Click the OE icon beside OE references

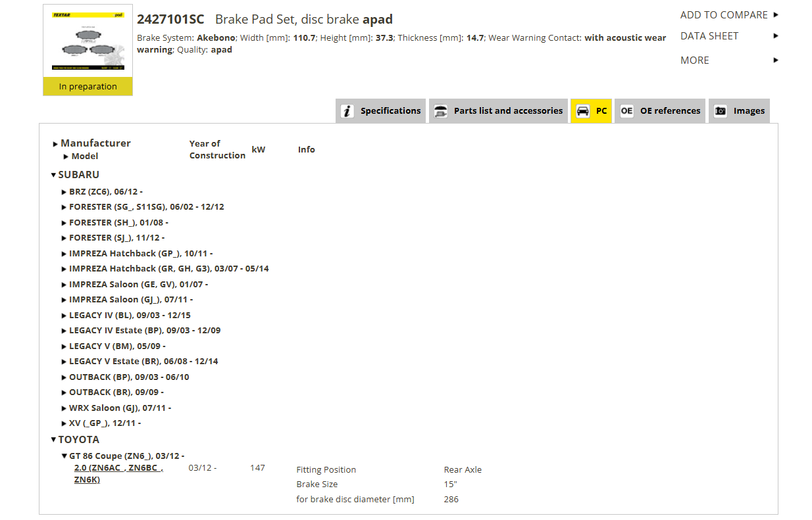(x=626, y=111)
